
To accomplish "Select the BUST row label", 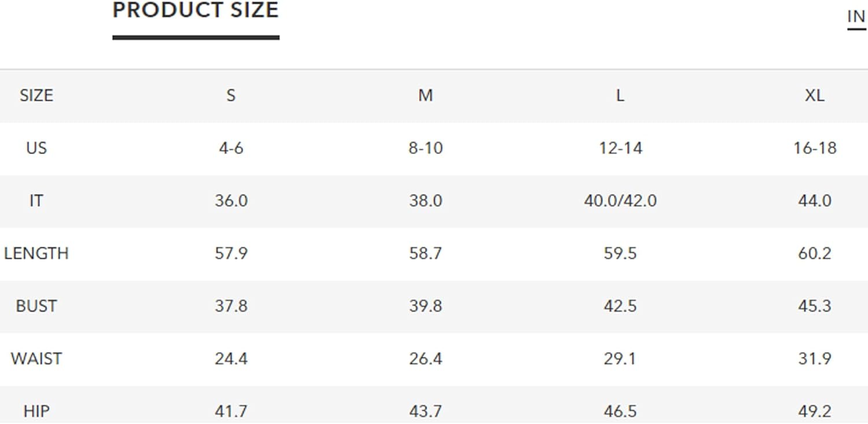I will coord(36,306).
